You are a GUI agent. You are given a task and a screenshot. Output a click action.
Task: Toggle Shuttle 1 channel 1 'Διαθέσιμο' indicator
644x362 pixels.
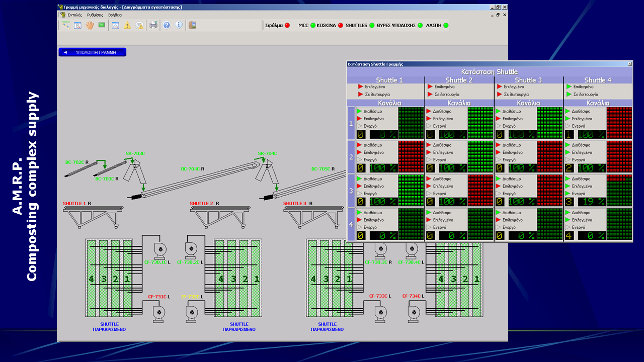coord(359,111)
